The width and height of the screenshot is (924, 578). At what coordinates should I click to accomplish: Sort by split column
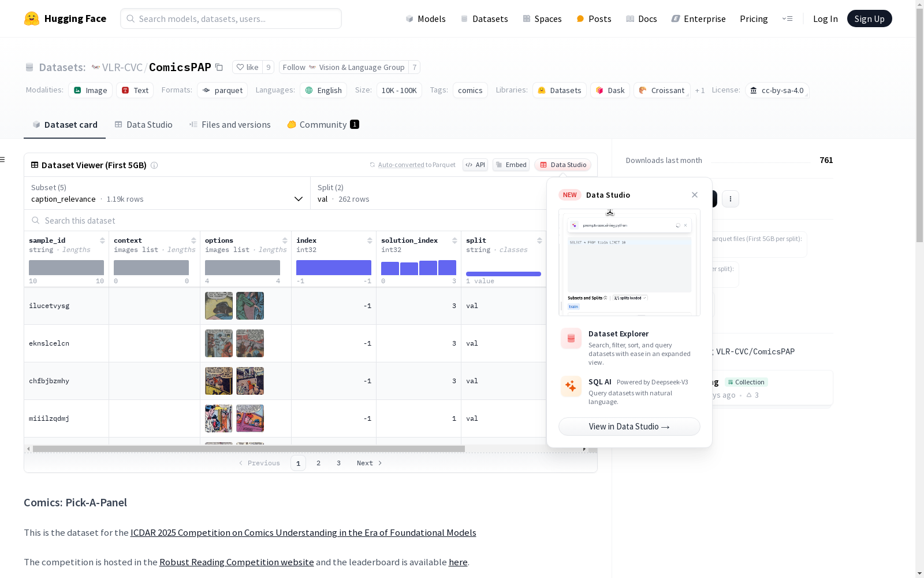pos(539,240)
